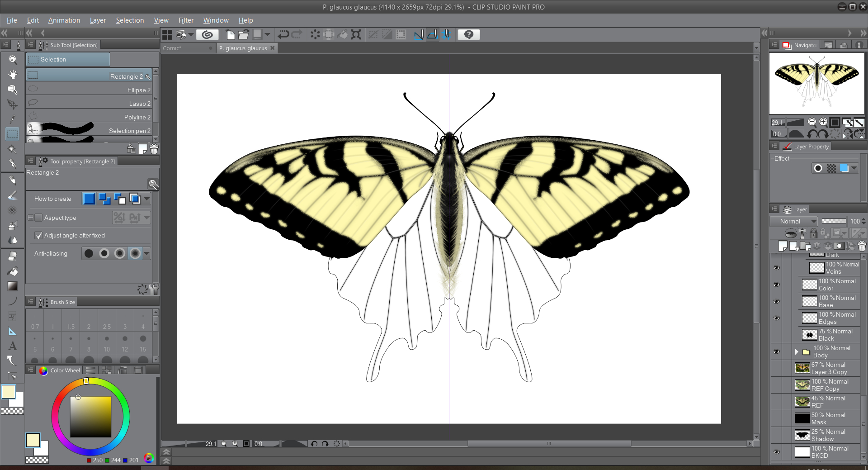Click the hue ring on the color wheel
Viewport: 868px width, 470px height.
[55, 416]
